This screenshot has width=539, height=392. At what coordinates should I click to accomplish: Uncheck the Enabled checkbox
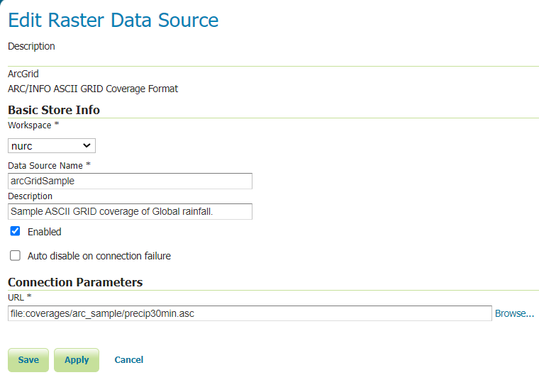[x=15, y=232]
